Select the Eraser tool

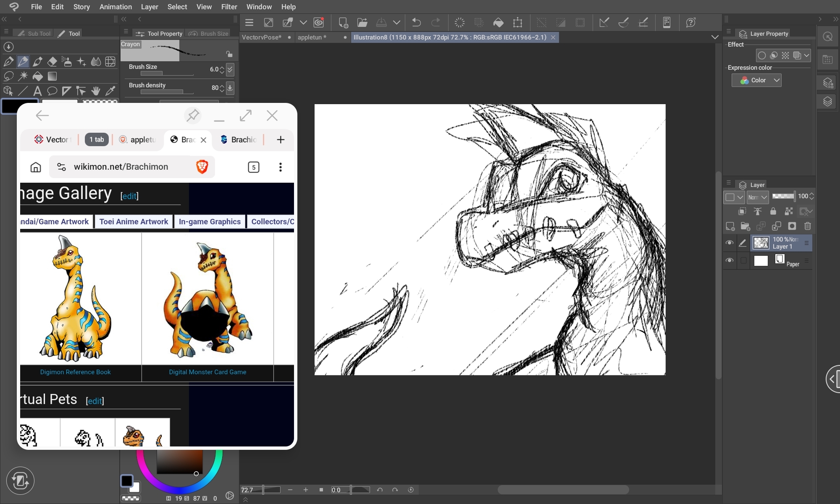click(52, 62)
